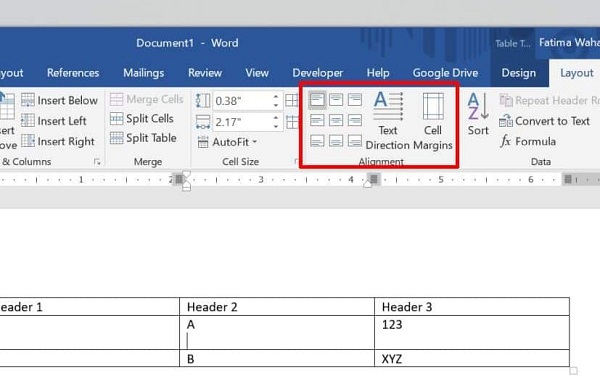Click Split Table button
This screenshot has height=386, width=600.
[143, 138]
